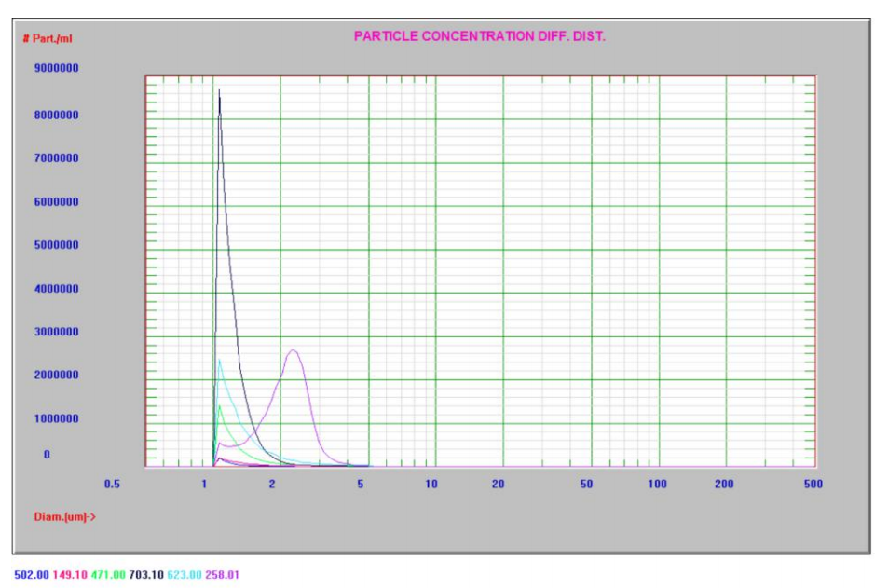Image resolution: width=875 pixels, height=588 pixels.
Task: Select the pink legend value 149.10
Action: click(x=70, y=575)
